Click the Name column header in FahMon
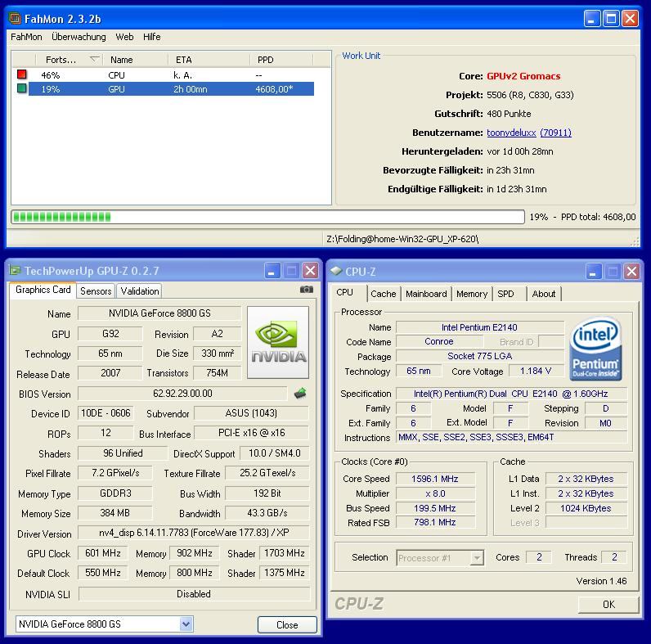 135,60
